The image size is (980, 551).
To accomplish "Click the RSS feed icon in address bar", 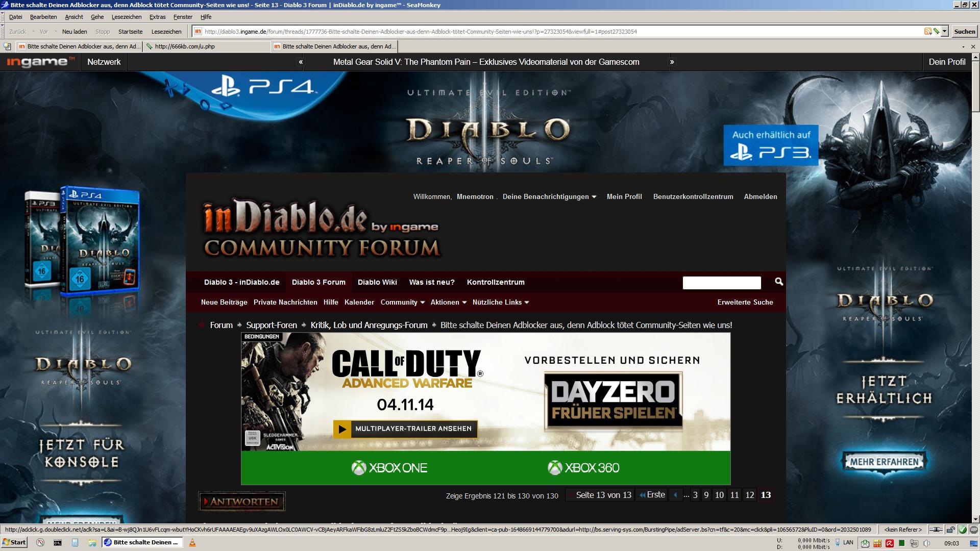I will 927,31.
